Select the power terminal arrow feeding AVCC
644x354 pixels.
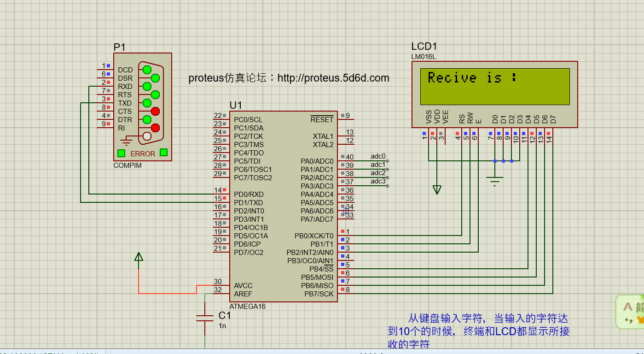click(139, 257)
